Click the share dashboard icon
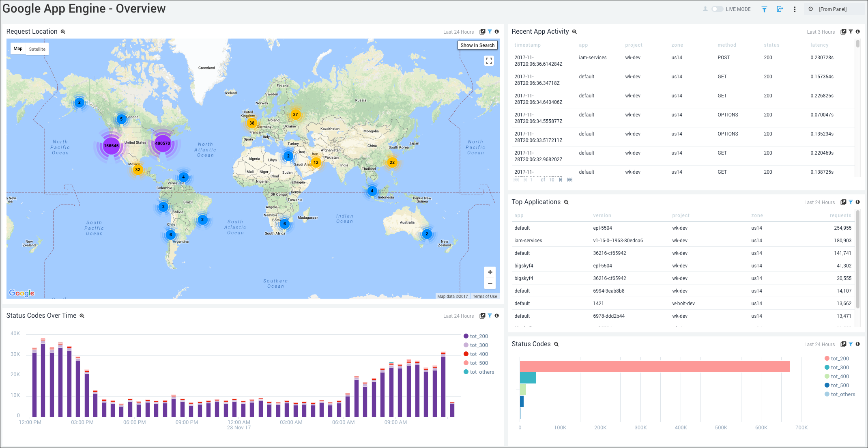The height and width of the screenshot is (448, 868). tap(780, 9)
